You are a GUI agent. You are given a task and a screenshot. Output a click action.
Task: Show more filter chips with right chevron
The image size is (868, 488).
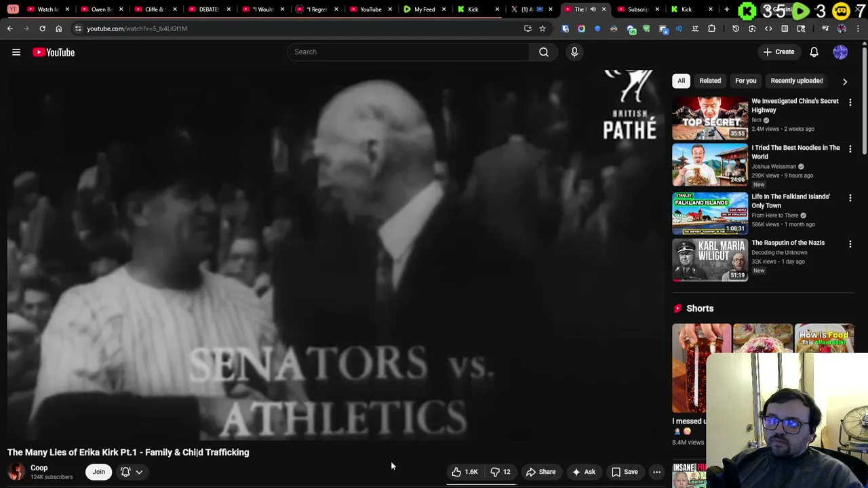tap(845, 81)
